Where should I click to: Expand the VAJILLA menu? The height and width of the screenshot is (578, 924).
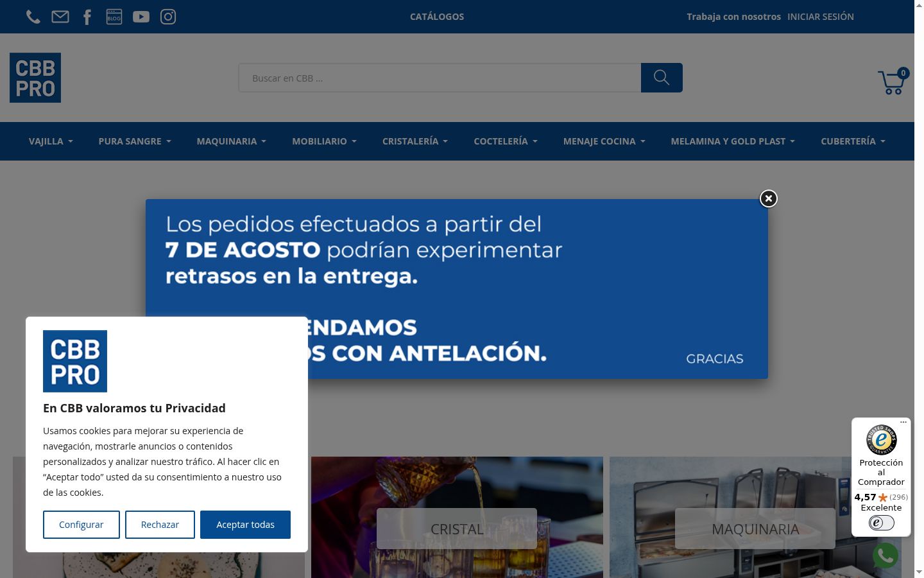[x=51, y=141]
